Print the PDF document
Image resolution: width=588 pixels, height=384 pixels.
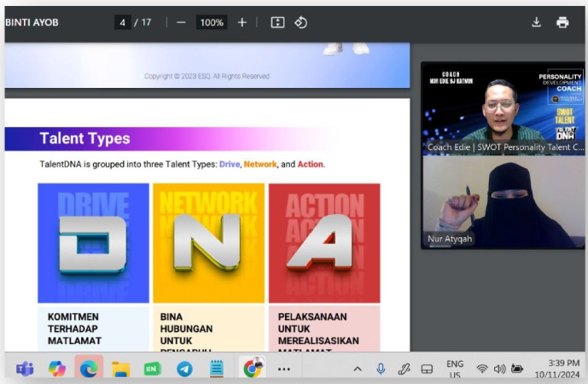562,22
